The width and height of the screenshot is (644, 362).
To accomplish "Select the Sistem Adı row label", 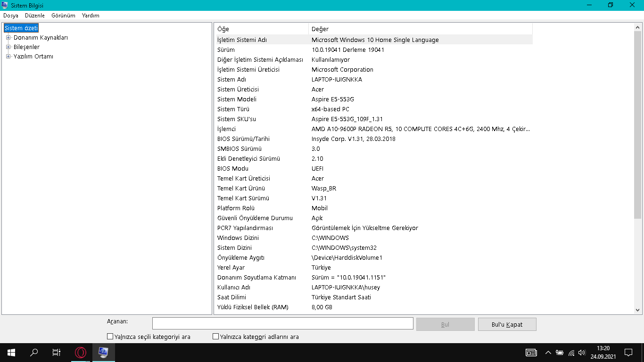I will pyautogui.click(x=231, y=80).
